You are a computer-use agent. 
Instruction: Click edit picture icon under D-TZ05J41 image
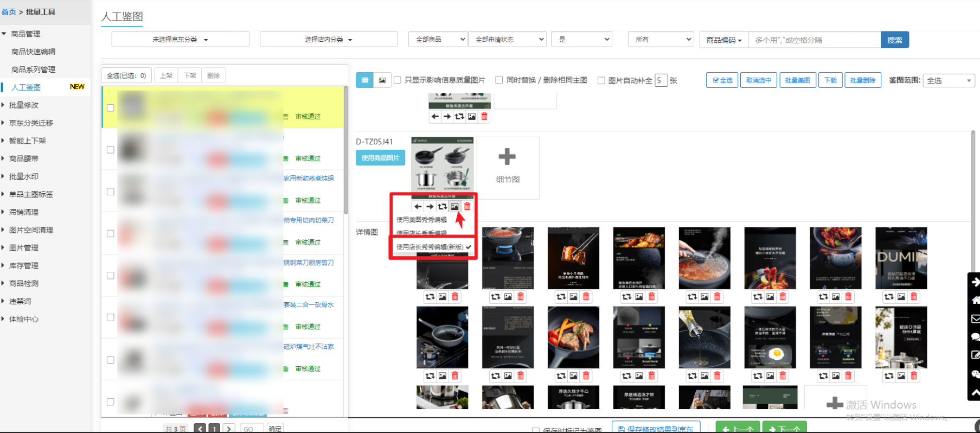click(x=454, y=207)
